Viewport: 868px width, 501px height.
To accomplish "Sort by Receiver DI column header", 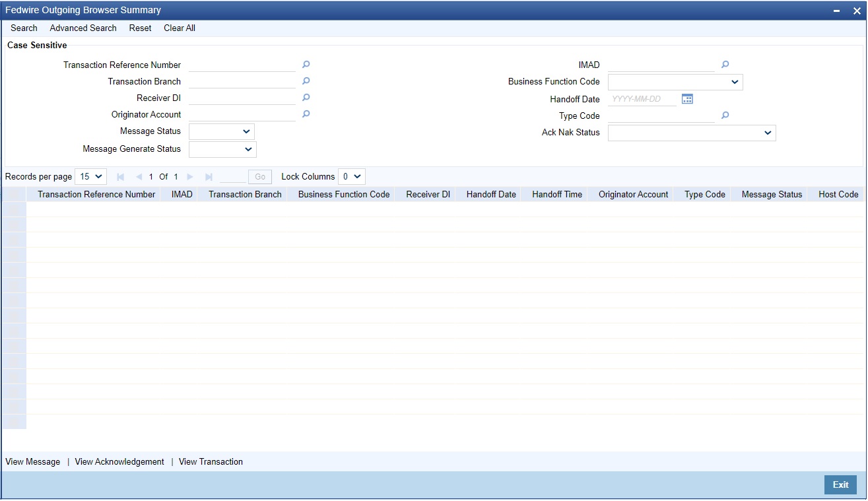I will tap(428, 194).
